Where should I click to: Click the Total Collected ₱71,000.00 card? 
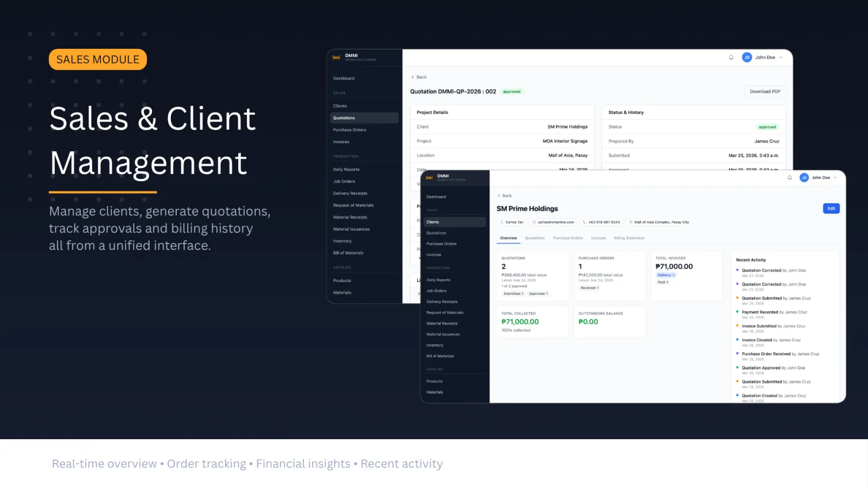point(533,322)
